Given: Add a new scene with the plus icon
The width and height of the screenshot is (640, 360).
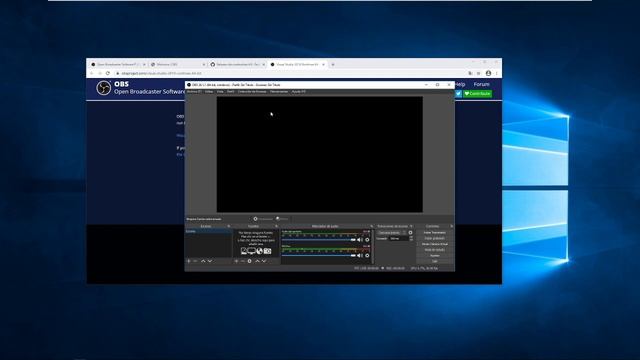Looking at the screenshot, I should [x=189, y=261].
